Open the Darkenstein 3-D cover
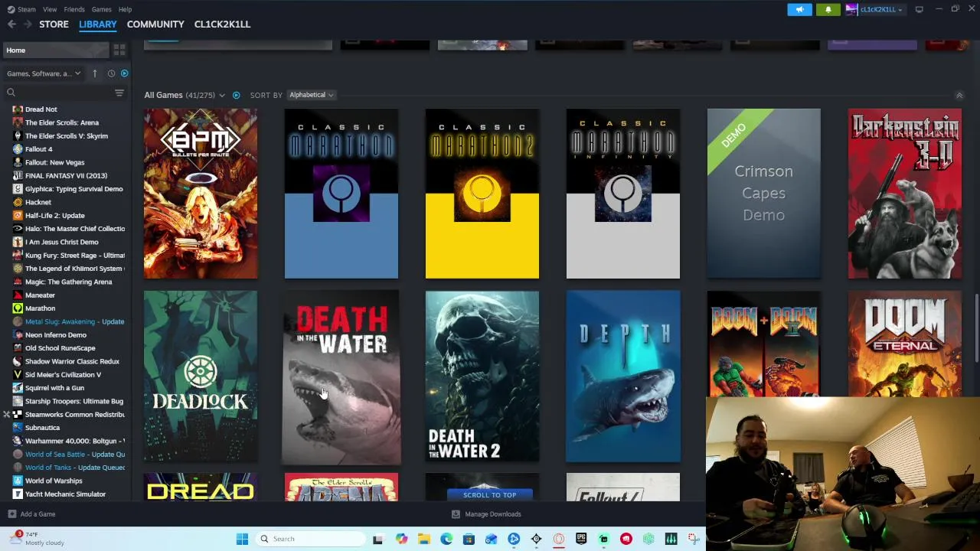This screenshot has height=551, width=980. (905, 194)
